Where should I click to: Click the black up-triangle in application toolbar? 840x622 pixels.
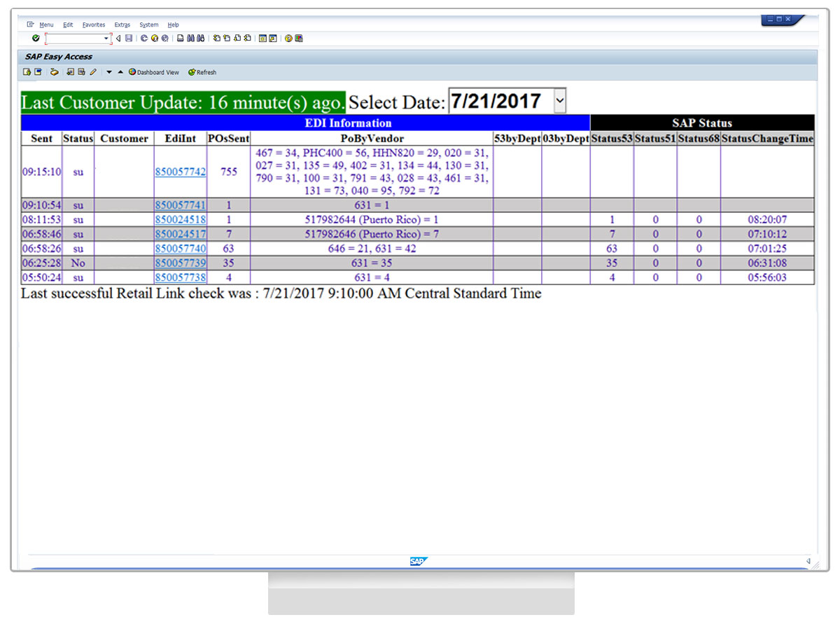click(x=120, y=72)
